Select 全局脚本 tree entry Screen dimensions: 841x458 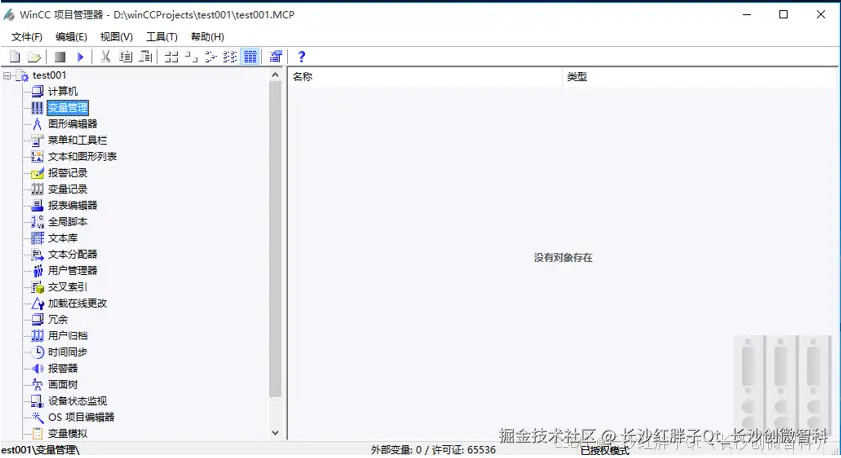pyautogui.click(x=68, y=221)
